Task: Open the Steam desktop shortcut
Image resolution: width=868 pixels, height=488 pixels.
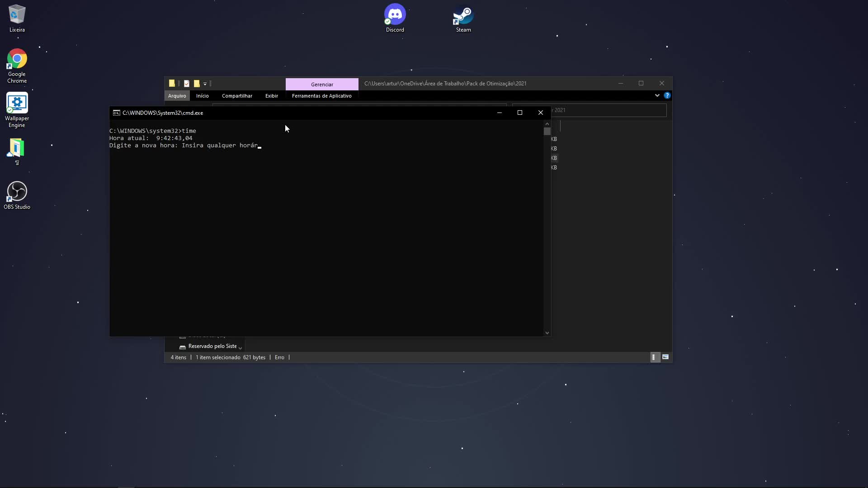Action: 463,18
